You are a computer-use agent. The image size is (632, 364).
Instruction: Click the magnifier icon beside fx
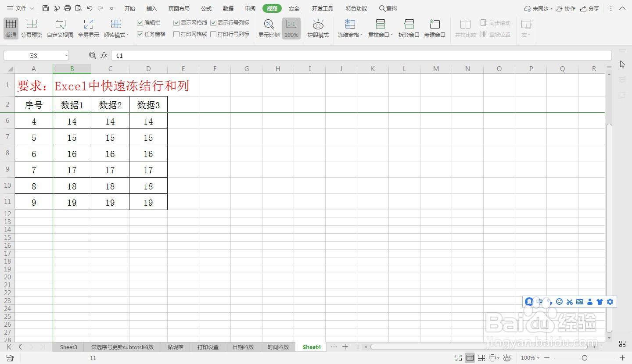92,55
